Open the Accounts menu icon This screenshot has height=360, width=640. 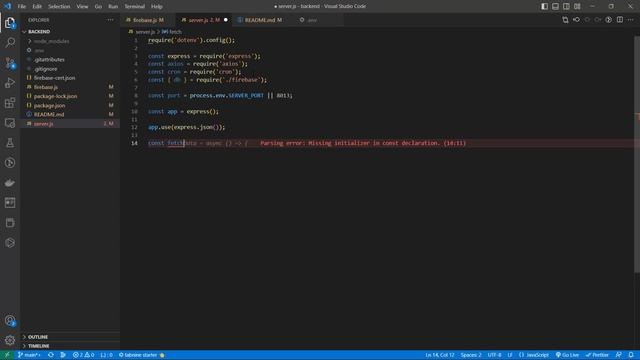10,321
